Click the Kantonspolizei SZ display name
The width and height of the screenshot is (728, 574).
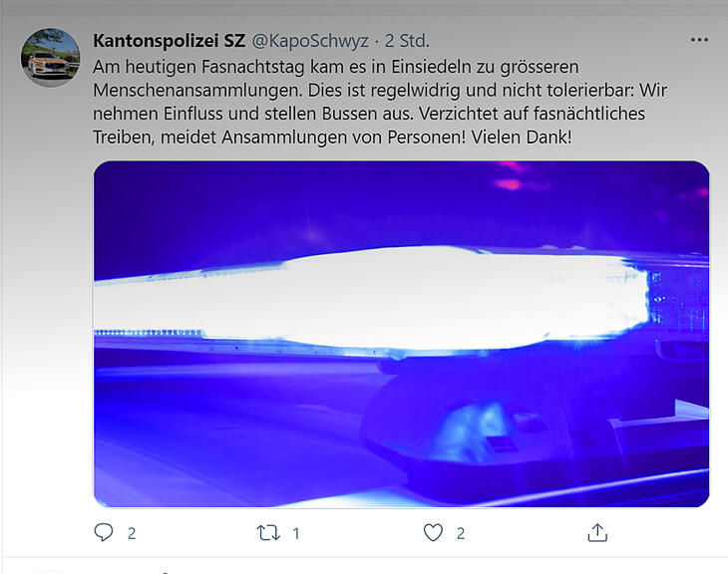pos(169,41)
